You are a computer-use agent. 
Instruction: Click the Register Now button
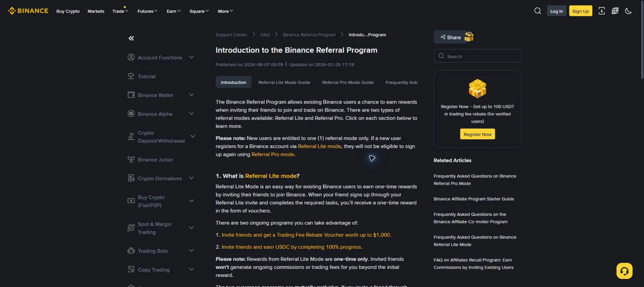tap(477, 134)
